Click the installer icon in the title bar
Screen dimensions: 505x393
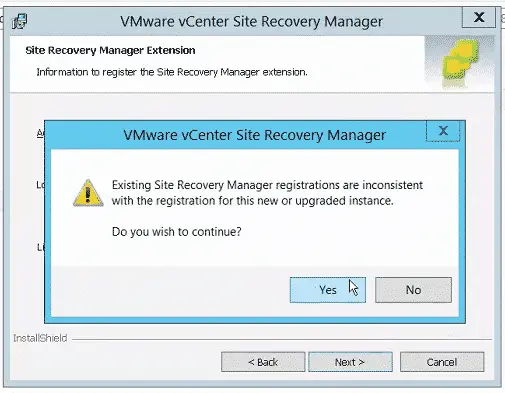click(20, 21)
